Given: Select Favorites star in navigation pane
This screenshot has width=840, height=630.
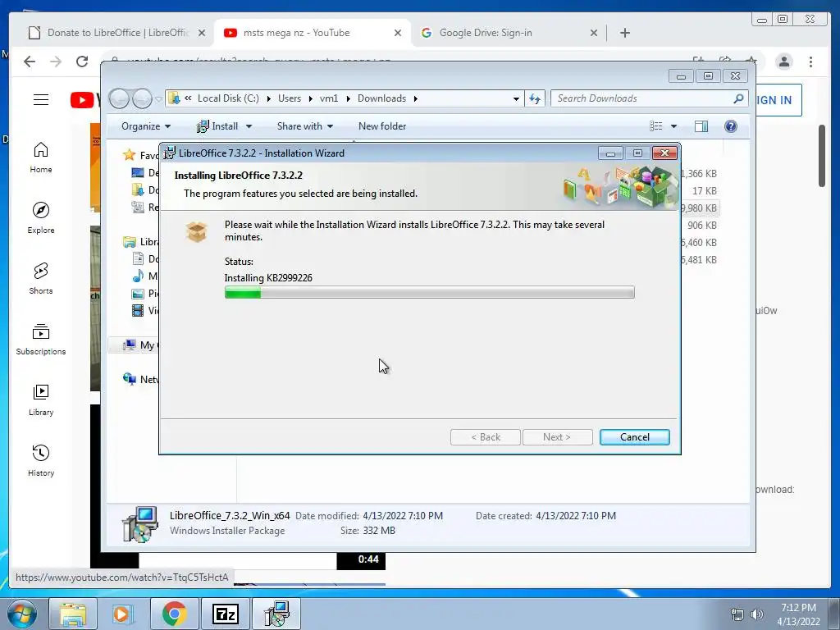Looking at the screenshot, I should click(129, 155).
